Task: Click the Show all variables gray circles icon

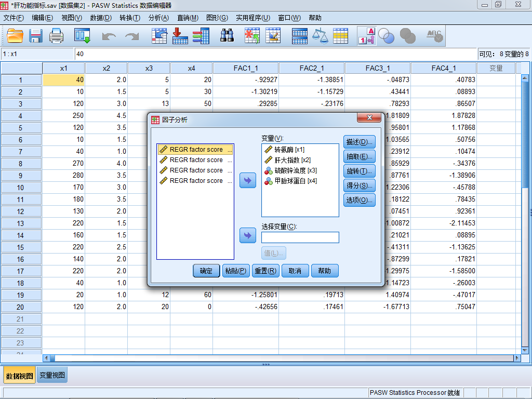Action: (x=407, y=36)
